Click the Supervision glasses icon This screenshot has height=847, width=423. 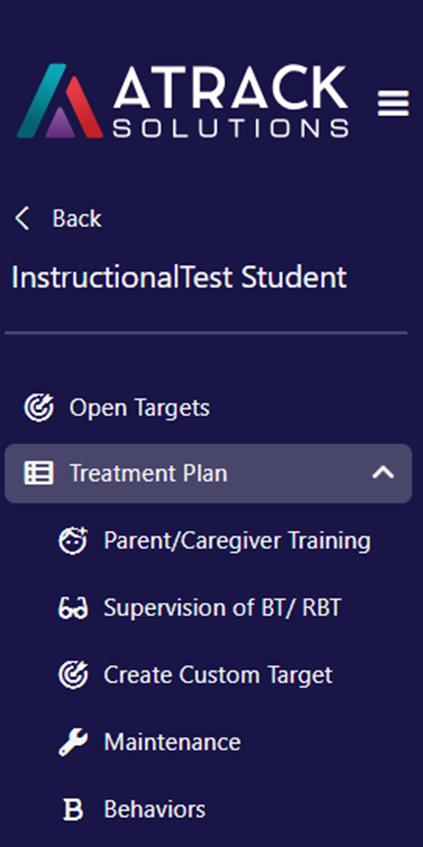(x=73, y=609)
